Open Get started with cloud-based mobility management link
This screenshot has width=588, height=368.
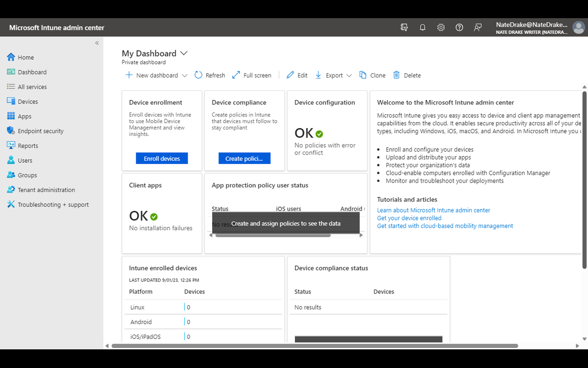tap(445, 226)
